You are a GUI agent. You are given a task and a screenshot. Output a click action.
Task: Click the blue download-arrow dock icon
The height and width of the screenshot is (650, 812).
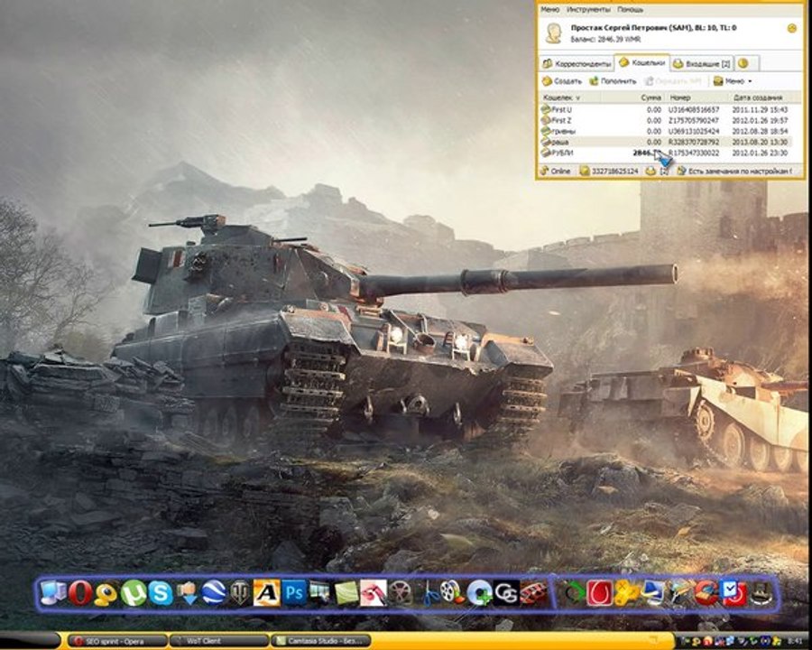click(x=187, y=593)
